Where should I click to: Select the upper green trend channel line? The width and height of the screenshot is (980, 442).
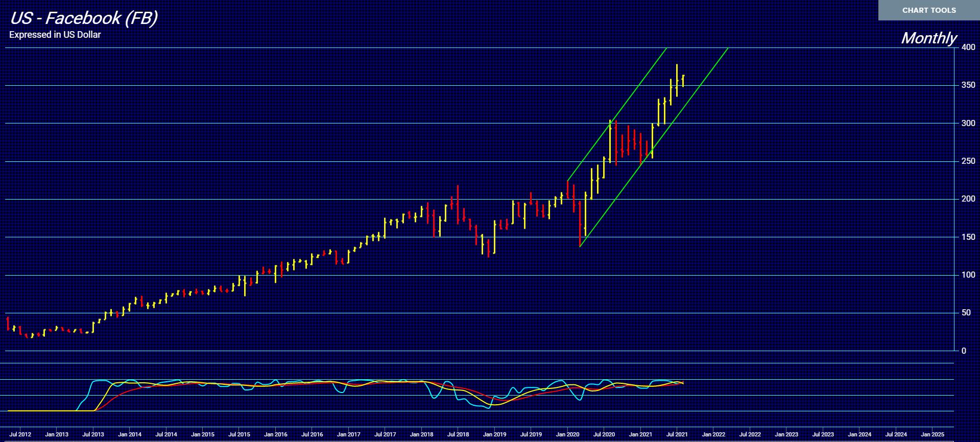[617, 114]
